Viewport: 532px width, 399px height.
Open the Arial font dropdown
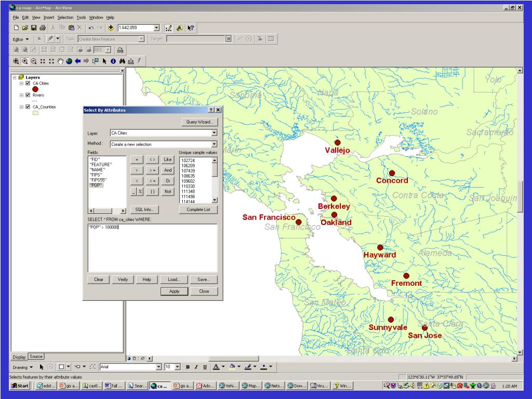(x=158, y=367)
